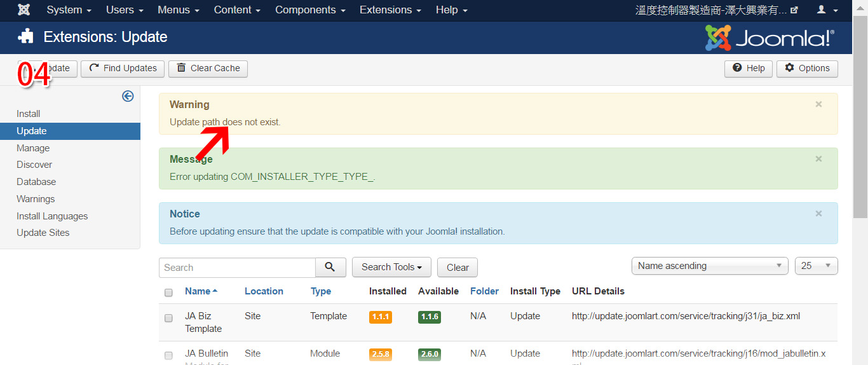Dismiss the Warning alert with its X
868x365 pixels.
pyautogui.click(x=818, y=104)
